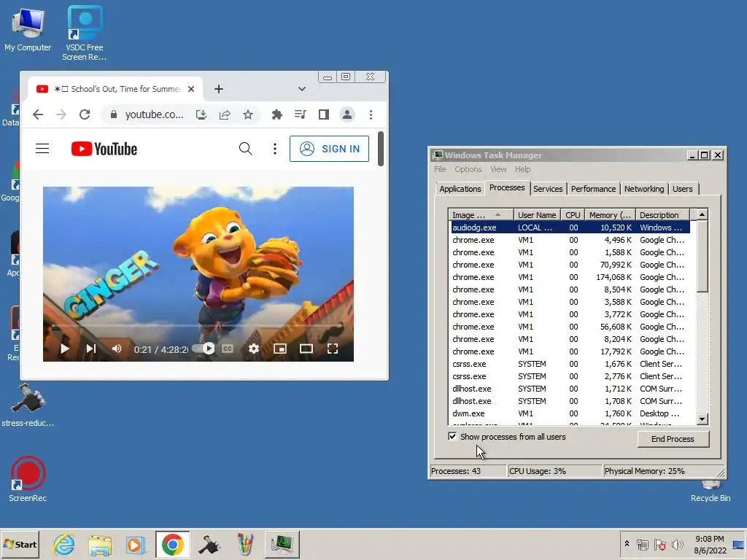
Task: Open Windows Media Player taskbar icon
Action: tap(136, 544)
